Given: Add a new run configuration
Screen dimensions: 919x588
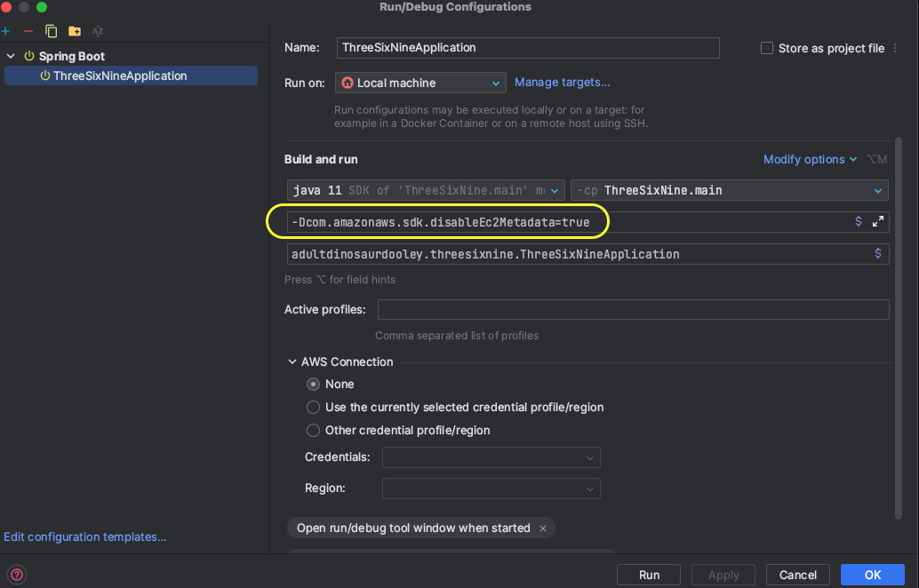Looking at the screenshot, I should click(x=7, y=30).
